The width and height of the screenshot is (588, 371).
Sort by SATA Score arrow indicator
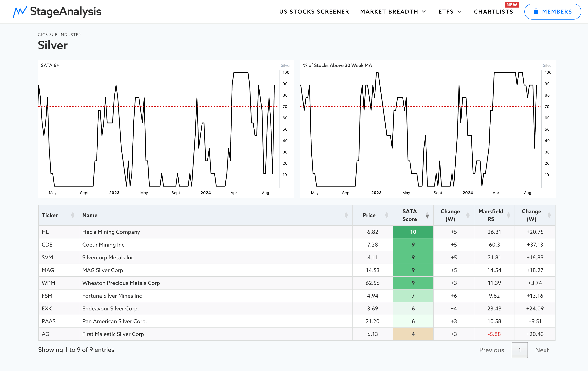[427, 215]
